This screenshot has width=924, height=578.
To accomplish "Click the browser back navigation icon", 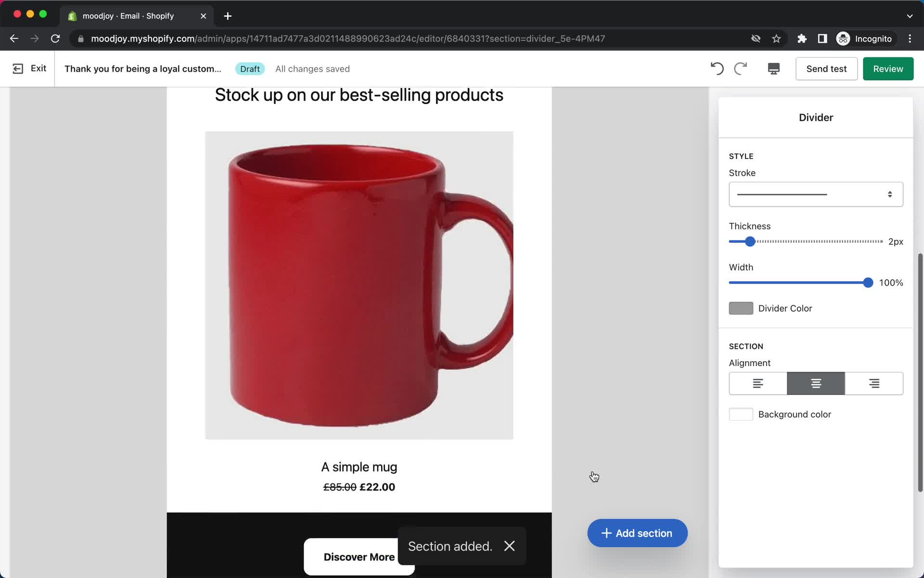I will click(x=13, y=38).
